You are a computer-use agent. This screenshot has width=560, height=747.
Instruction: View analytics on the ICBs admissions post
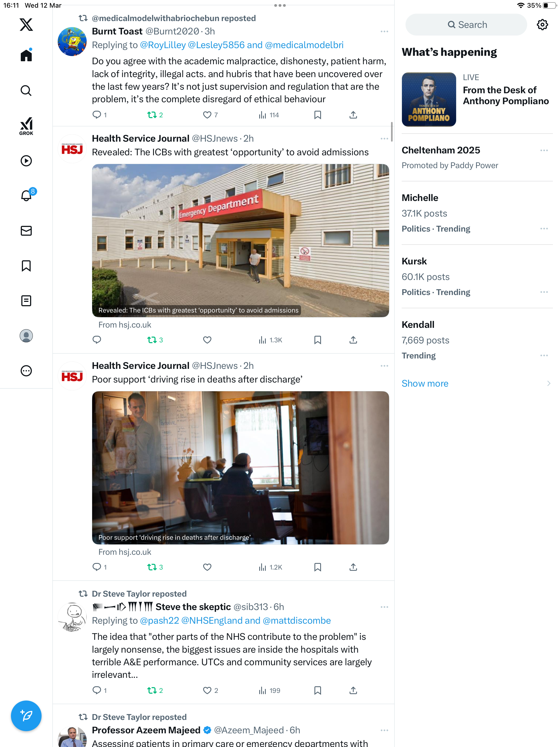[270, 340]
